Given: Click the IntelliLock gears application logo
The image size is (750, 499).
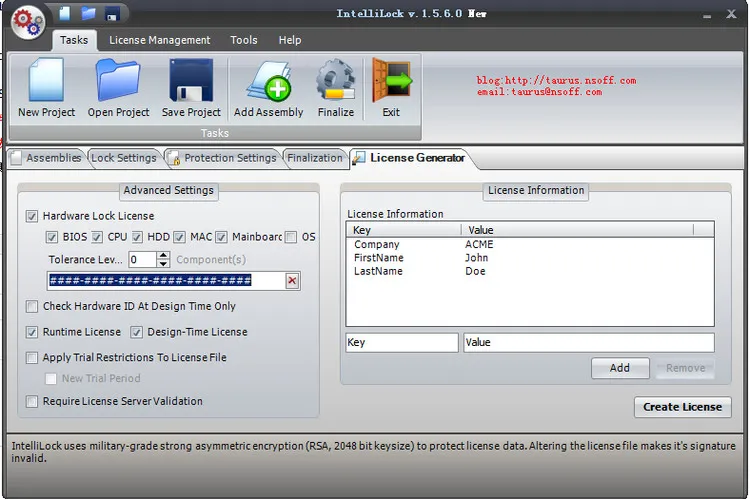Looking at the screenshot, I should tap(28, 22).
